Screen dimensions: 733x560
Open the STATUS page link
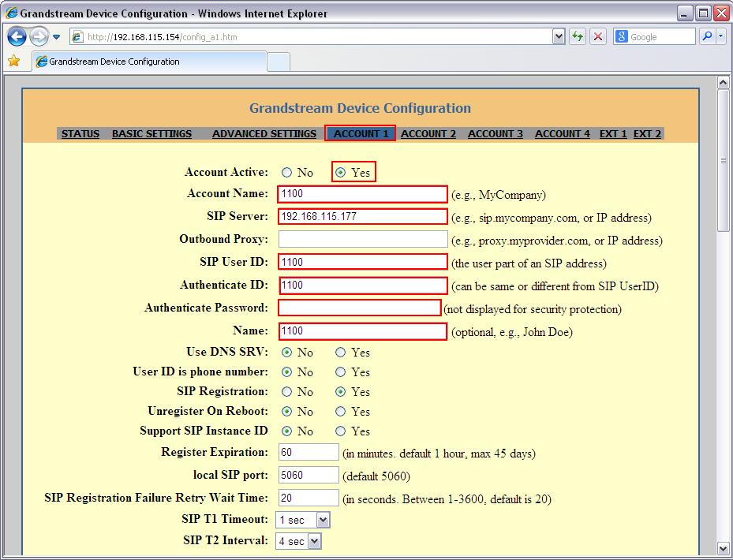pyautogui.click(x=80, y=133)
